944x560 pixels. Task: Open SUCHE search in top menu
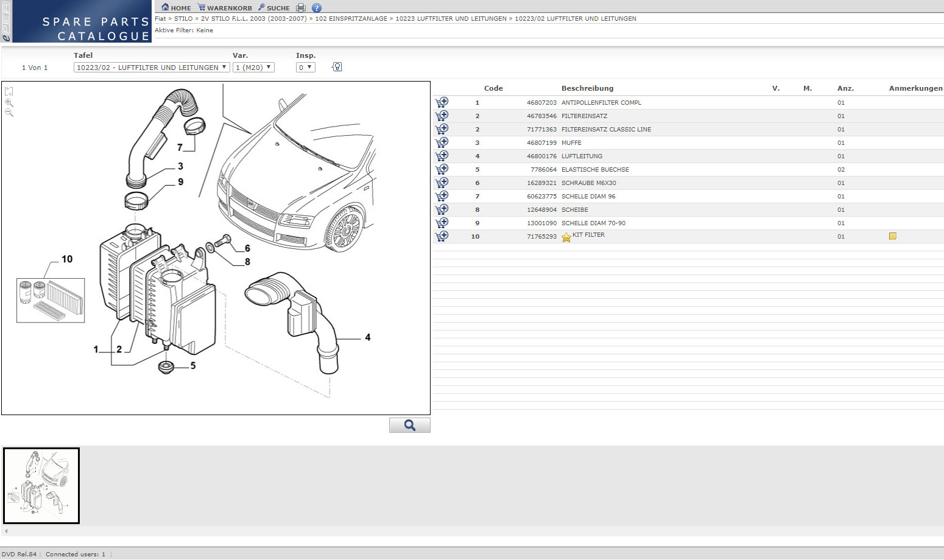click(x=274, y=8)
